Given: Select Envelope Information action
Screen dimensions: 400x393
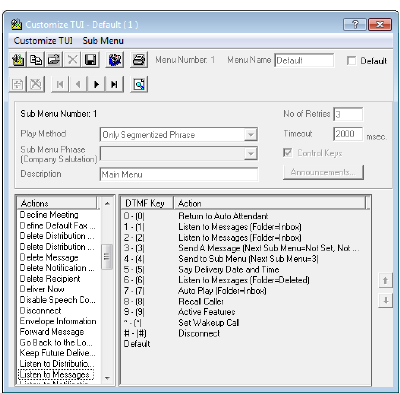Looking at the screenshot, I should click(58, 321).
